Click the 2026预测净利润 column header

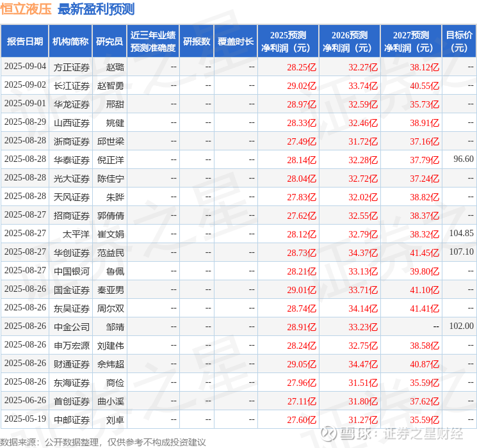tap(350, 42)
